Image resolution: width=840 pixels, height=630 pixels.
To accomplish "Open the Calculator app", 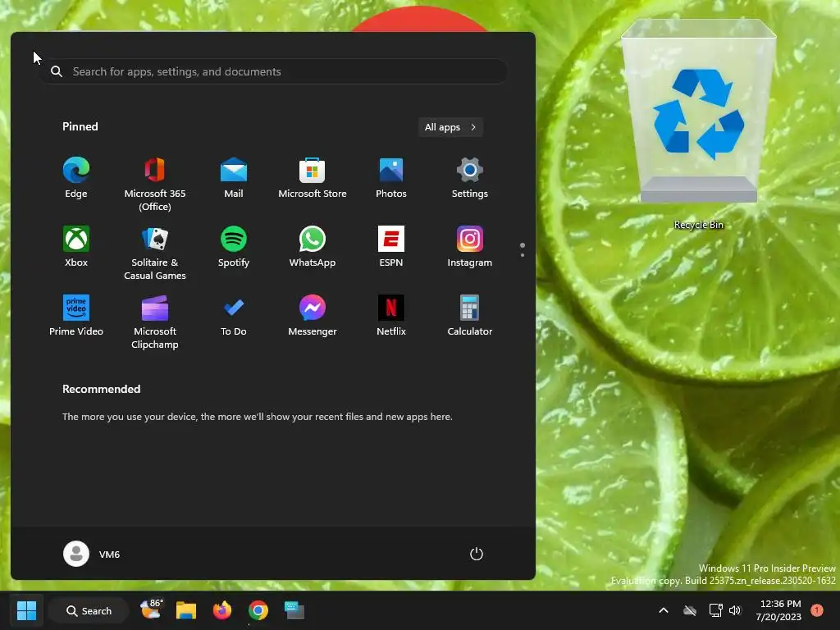I will pos(470,316).
